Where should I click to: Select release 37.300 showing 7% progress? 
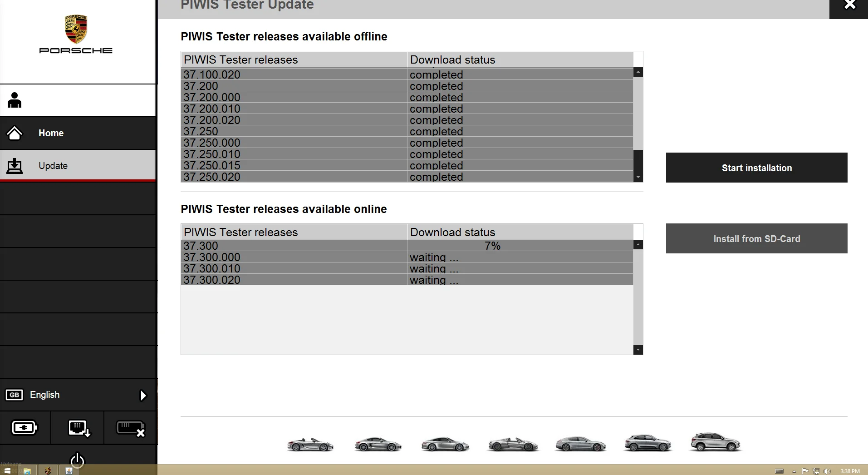(294, 246)
